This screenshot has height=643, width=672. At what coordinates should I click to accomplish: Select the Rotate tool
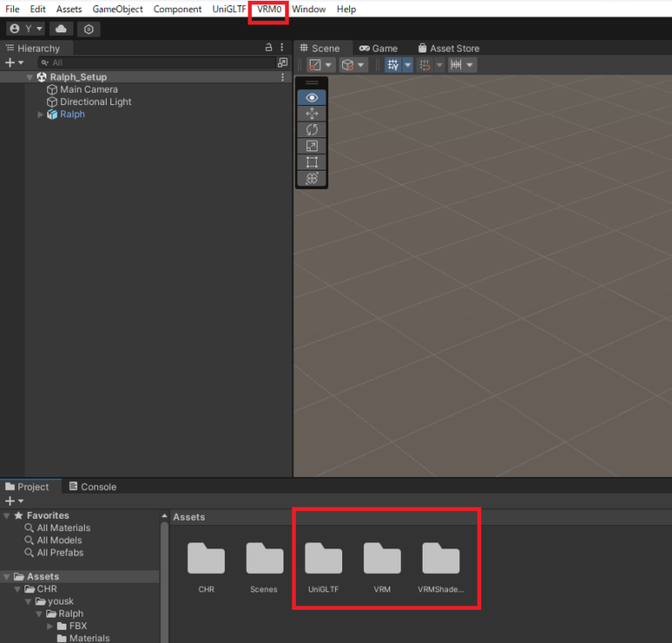point(312,129)
